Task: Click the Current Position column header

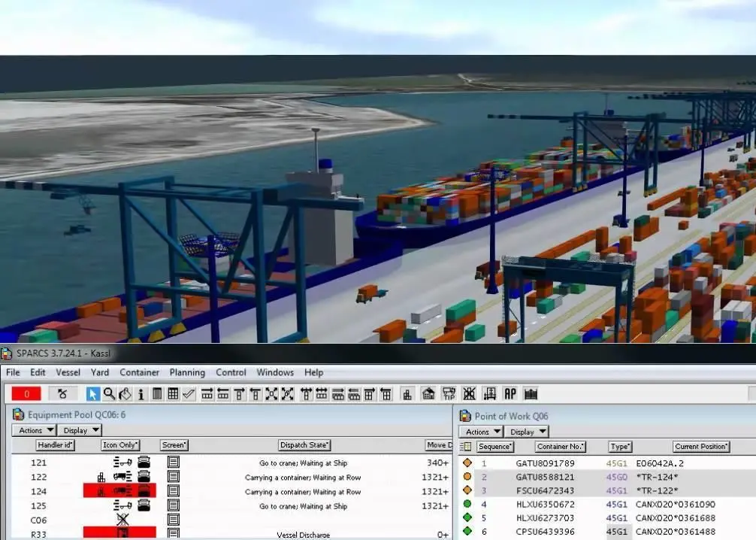Action: [701, 447]
